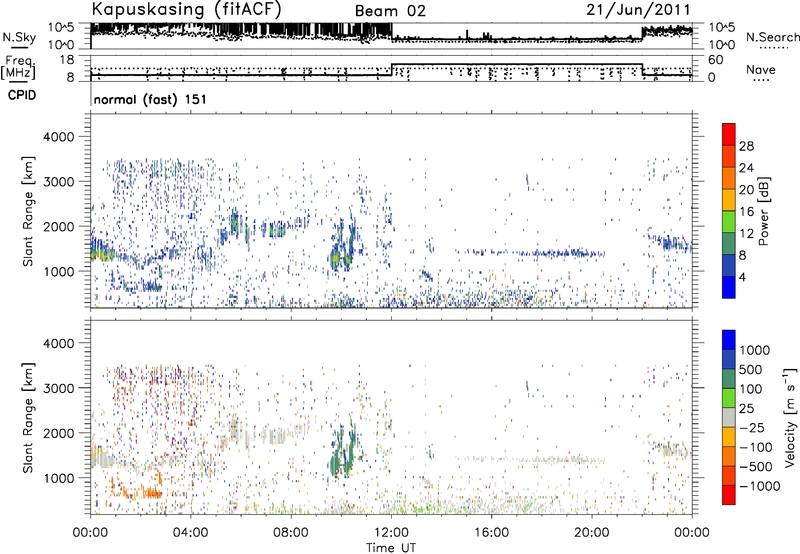Click the '4000' tick of the velocity plot

tap(58, 343)
